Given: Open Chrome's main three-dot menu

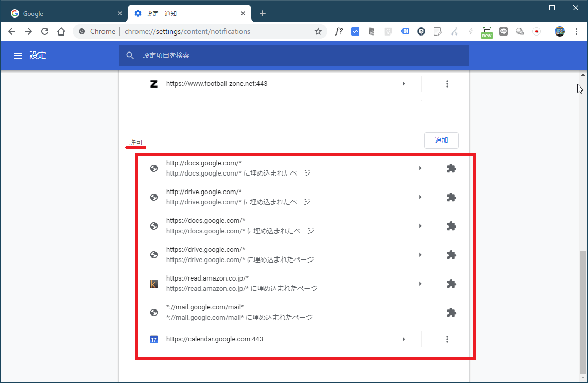Looking at the screenshot, I should coord(577,31).
